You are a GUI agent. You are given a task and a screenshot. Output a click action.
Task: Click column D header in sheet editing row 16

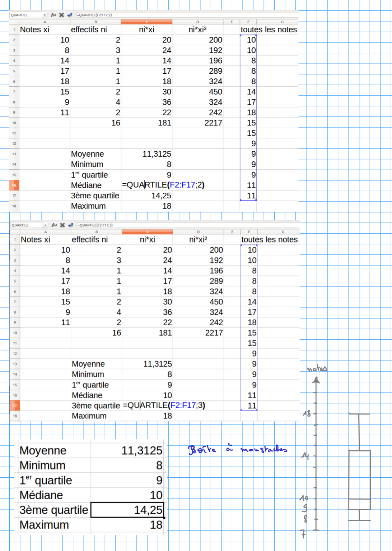click(x=197, y=22)
